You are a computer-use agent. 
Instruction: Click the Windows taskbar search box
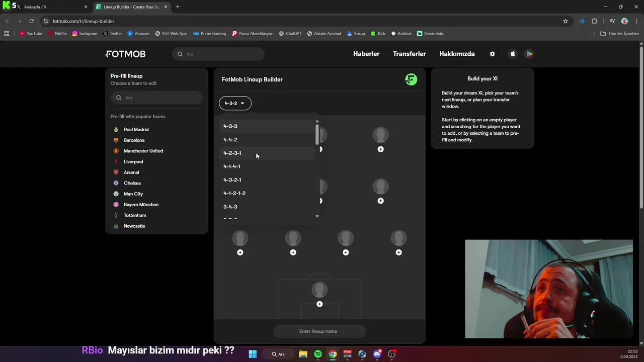coord(278,354)
